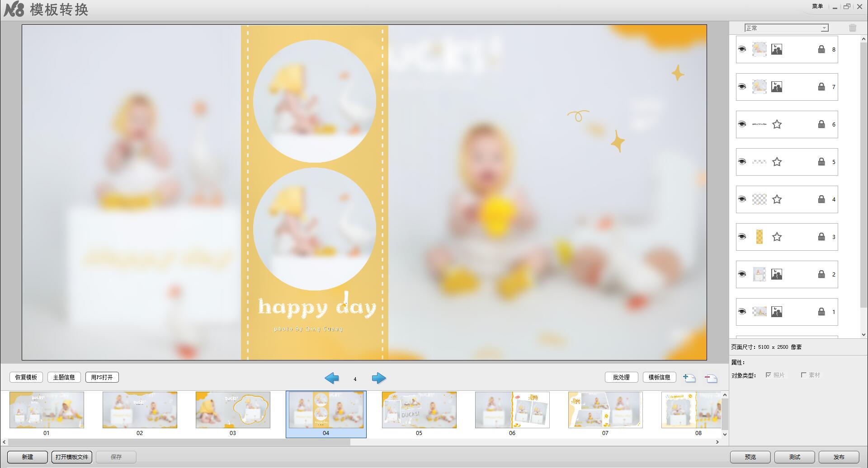868x468 pixels.
Task: Click the remove page icon
Action: click(711, 378)
